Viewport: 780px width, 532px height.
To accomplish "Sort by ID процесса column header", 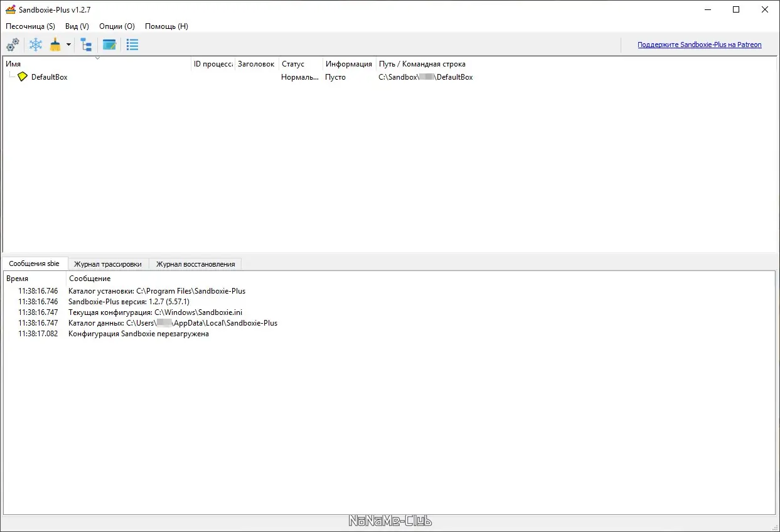I will [x=213, y=64].
